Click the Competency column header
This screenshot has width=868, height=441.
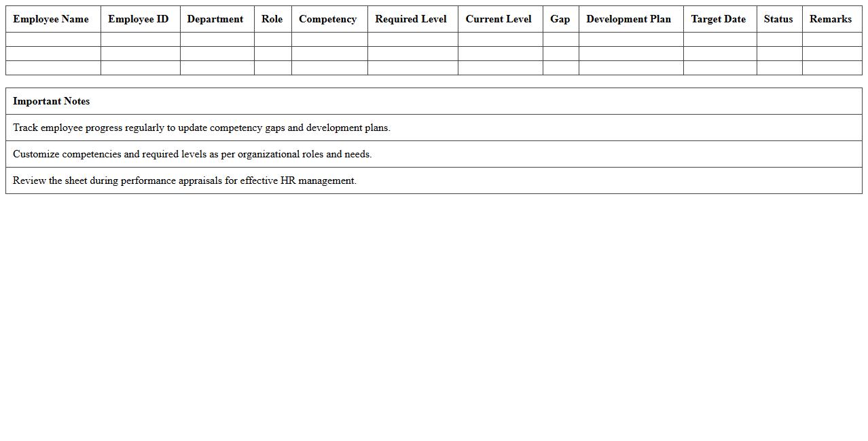(x=328, y=19)
